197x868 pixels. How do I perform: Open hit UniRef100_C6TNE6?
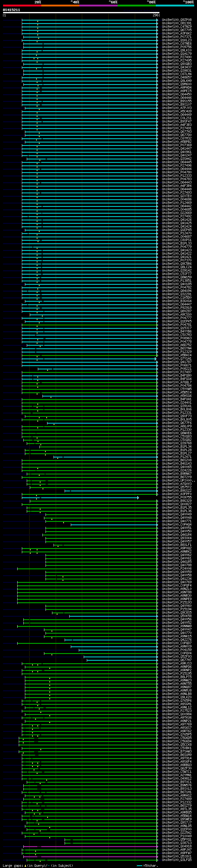pos(177,43)
